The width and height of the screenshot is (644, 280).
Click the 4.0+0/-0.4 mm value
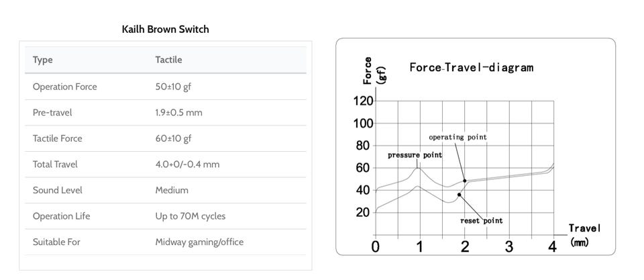click(x=187, y=164)
